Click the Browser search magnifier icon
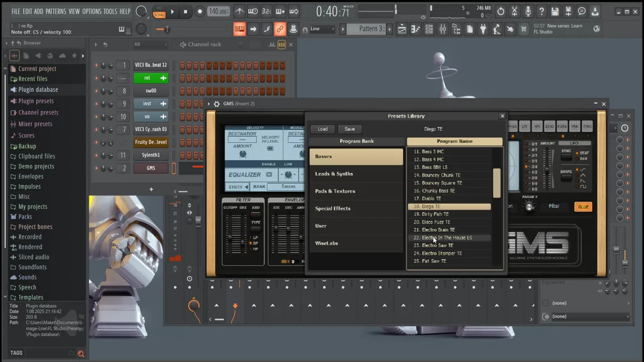This screenshot has width=644, height=362. pos(80,353)
